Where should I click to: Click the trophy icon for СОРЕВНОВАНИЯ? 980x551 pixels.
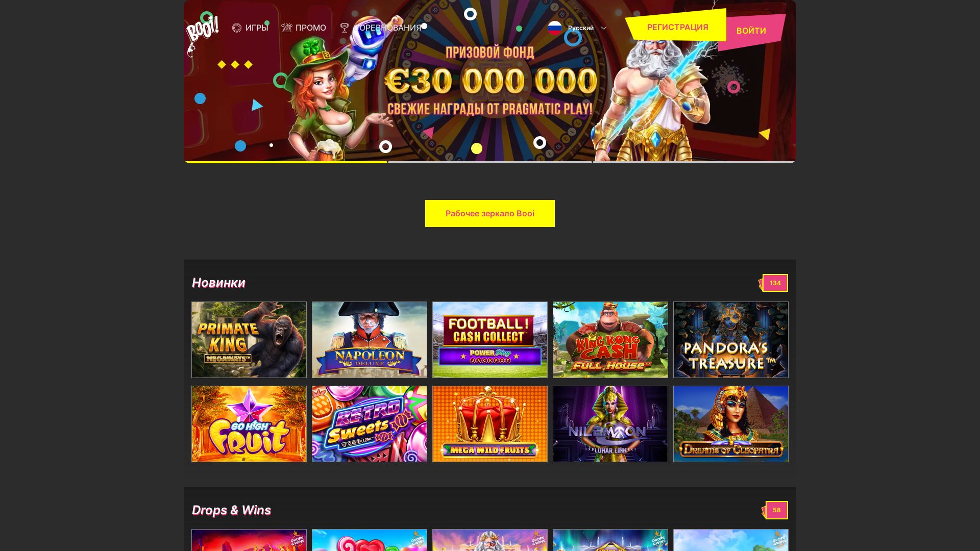345,28
